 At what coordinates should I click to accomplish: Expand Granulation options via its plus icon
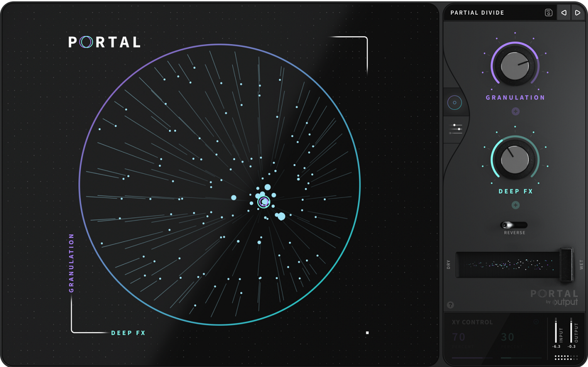pos(515,111)
